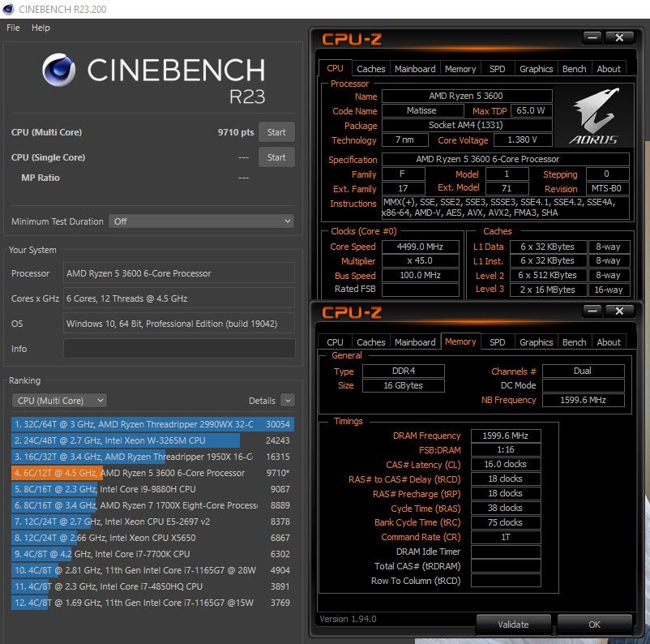Select the Intel Core i9-9880H ranking row

point(152,489)
